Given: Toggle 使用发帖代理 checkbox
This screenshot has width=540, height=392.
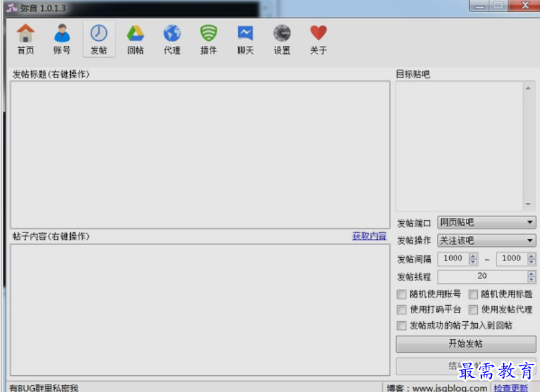Looking at the screenshot, I should 473,310.
